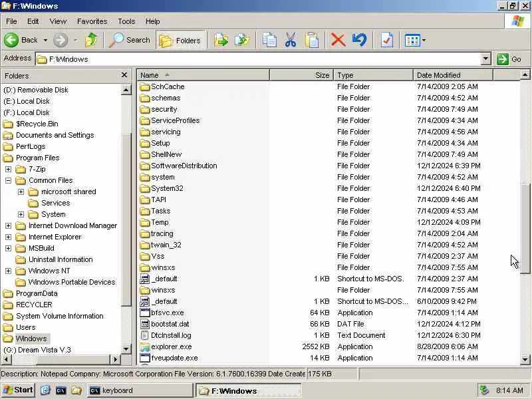Open the Tools menu

coord(126,21)
